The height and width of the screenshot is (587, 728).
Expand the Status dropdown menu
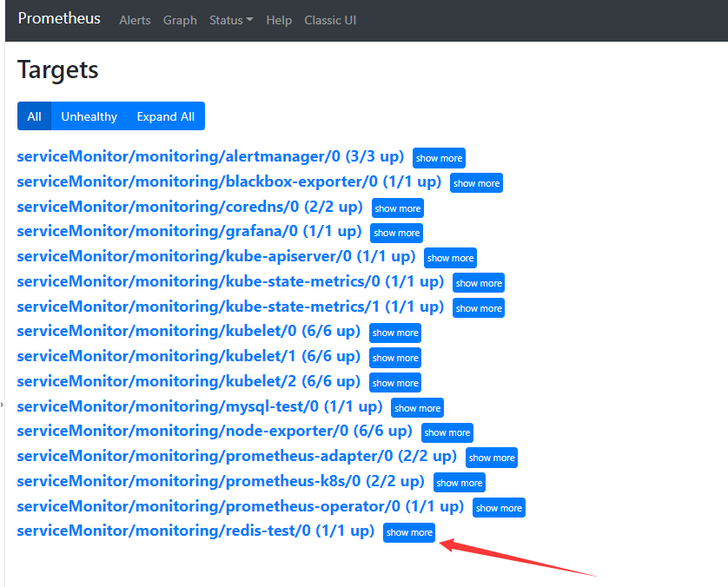point(231,21)
